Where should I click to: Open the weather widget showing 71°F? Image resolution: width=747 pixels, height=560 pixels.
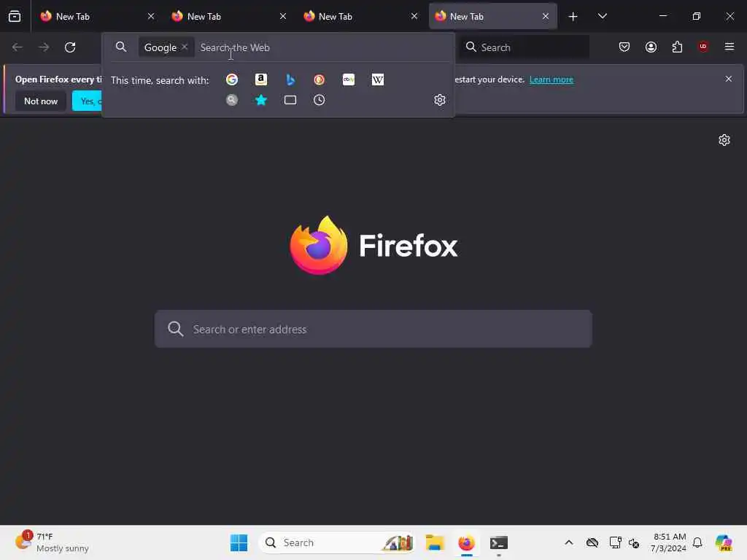(52, 542)
